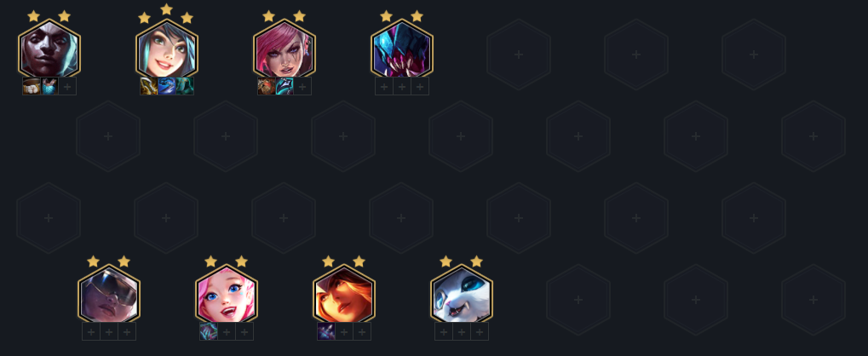The image size is (868, 356).
Task: Select the purple clawed monster champion
Action: coord(402,49)
